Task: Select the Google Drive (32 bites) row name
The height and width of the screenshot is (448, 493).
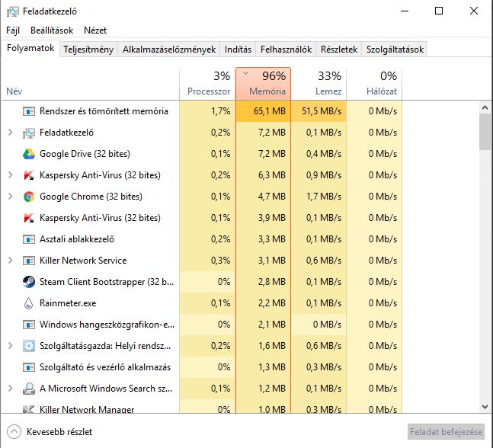Action: coord(85,154)
